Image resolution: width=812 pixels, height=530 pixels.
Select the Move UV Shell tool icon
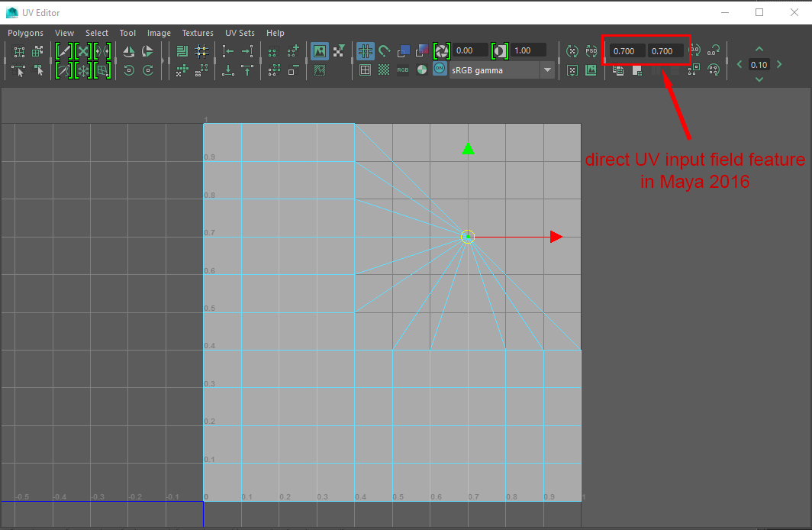[x=37, y=51]
